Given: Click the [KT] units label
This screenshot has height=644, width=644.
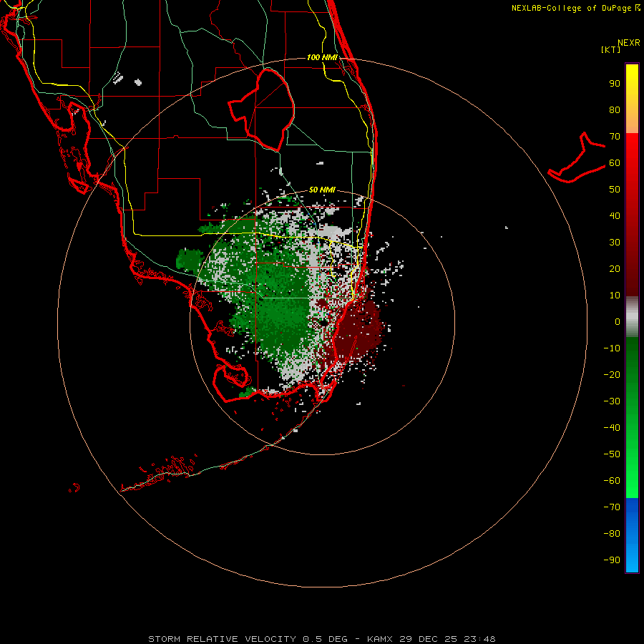Looking at the screenshot, I should click(611, 49).
